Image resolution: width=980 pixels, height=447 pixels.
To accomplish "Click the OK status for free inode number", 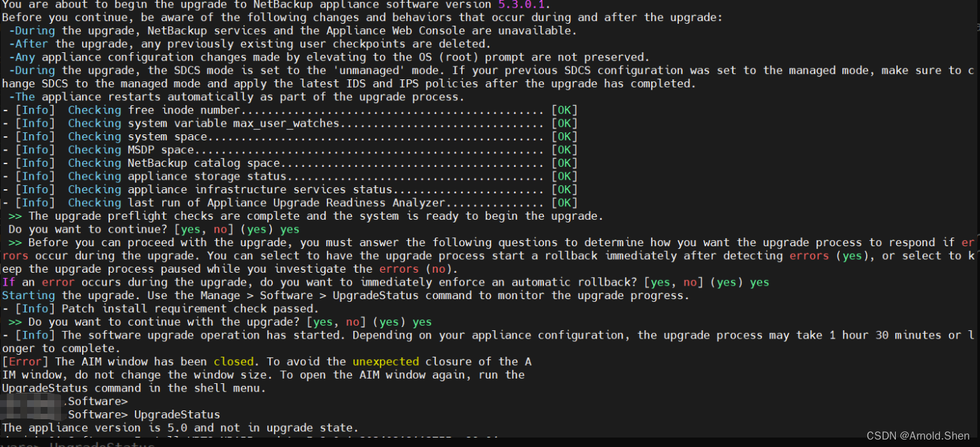I will click(x=564, y=110).
